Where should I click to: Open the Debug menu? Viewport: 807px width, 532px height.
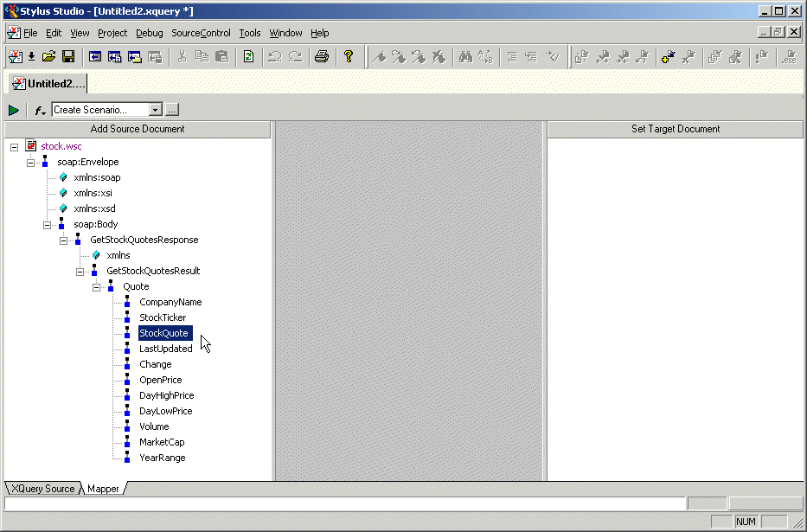[149, 33]
